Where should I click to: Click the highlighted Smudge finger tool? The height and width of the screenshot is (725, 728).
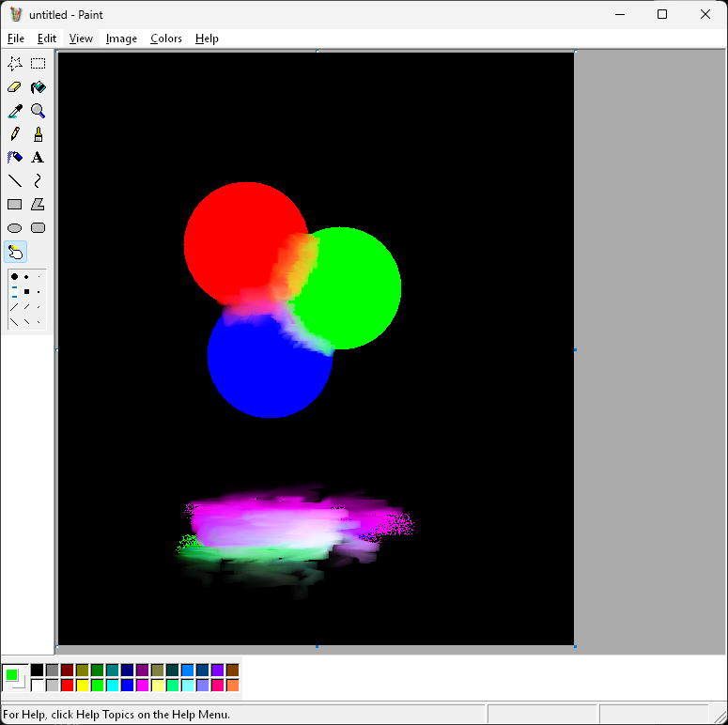click(x=15, y=252)
